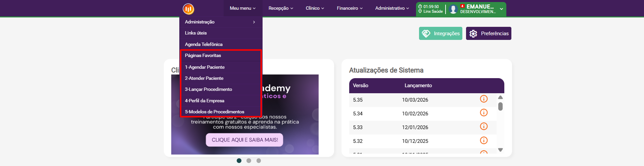Click the Integrações button
644x166 pixels.
coord(441,34)
